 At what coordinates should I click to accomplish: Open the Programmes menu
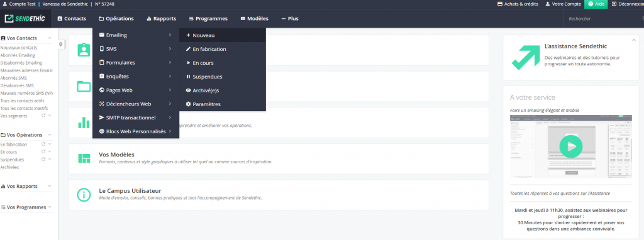(208, 18)
